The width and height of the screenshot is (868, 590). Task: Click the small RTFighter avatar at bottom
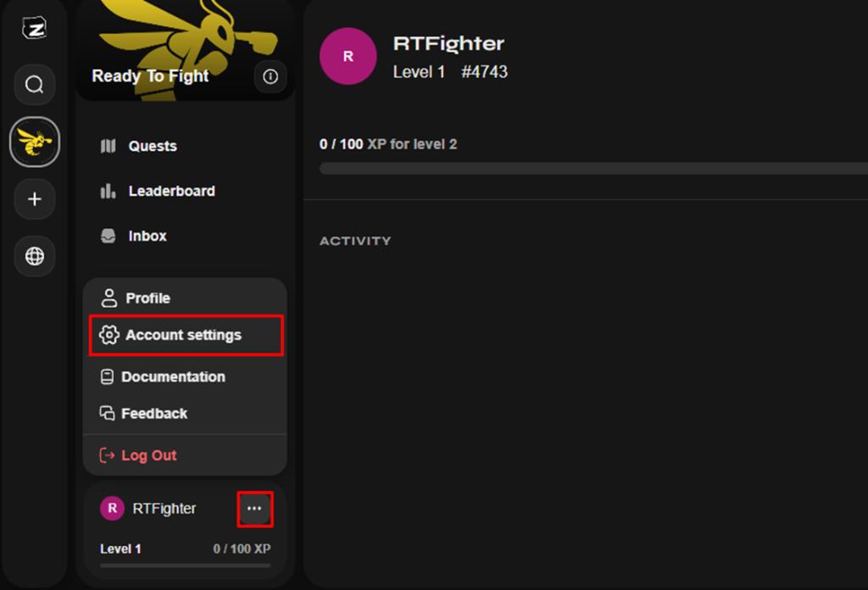pyautogui.click(x=113, y=508)
